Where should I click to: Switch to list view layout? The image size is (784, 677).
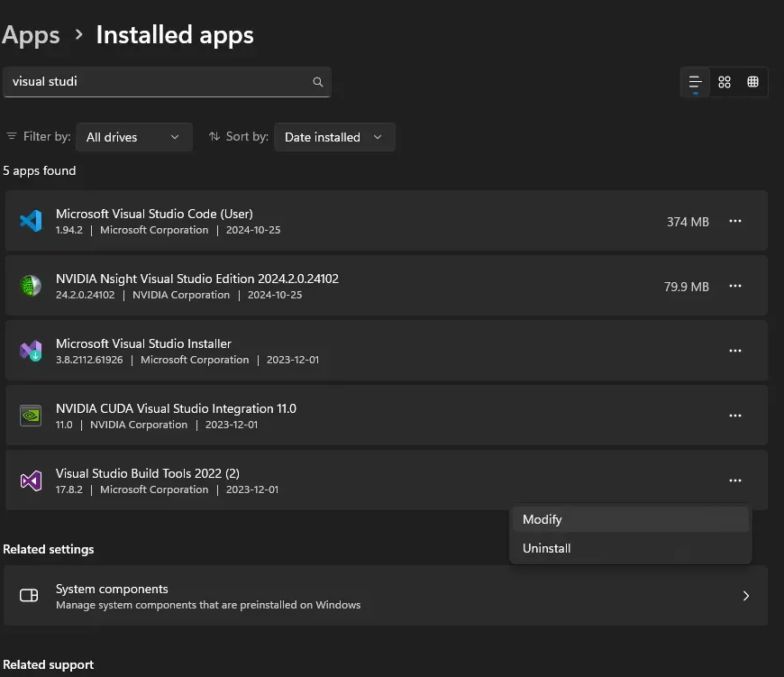point(695,82)
